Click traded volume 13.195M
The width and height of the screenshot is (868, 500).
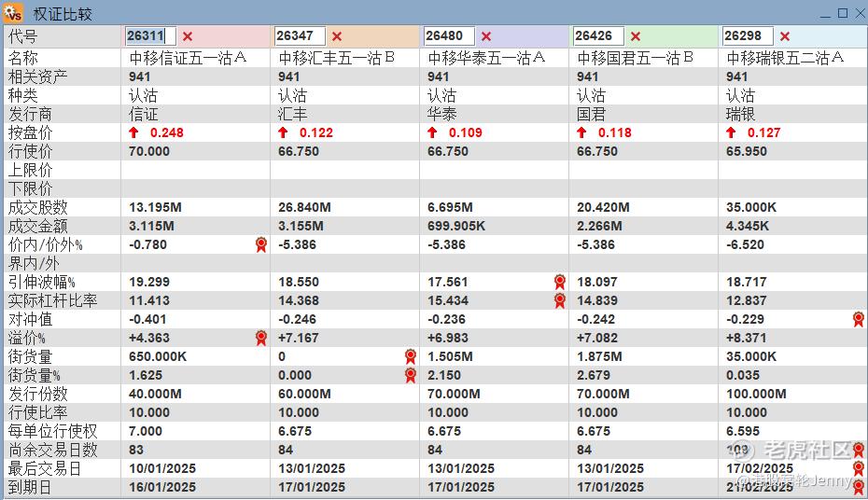(x=155, y=207)
